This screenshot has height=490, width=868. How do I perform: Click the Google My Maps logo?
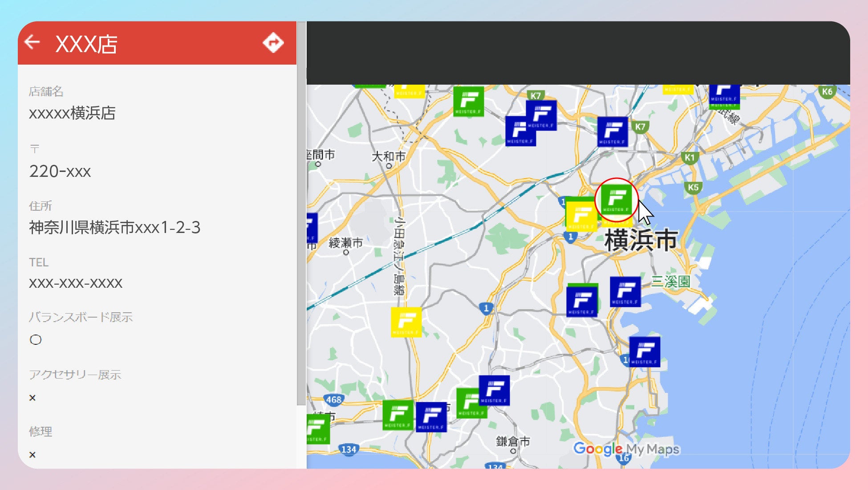[x=626, y=449]
